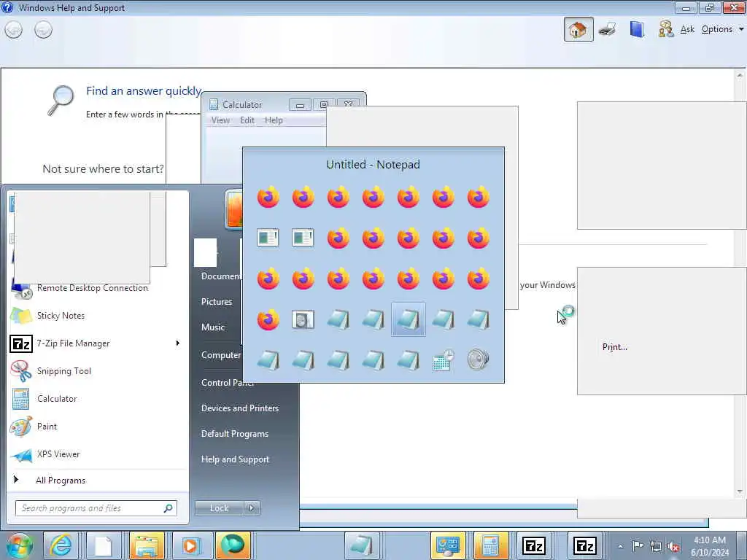Click the Print... menu entry
The height and width of the screenshot is (560, 747).
(614, 347)
